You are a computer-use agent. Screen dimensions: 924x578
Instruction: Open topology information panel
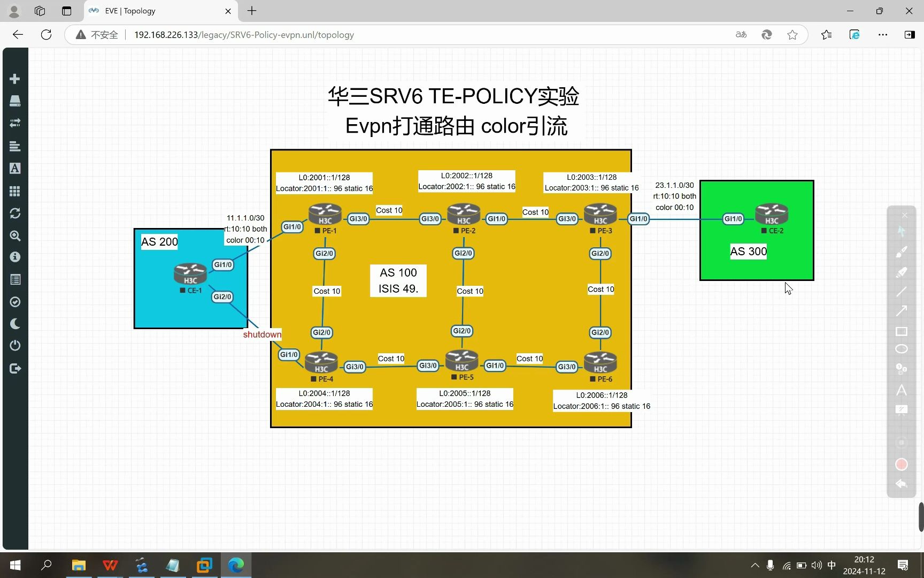point(15,257)
